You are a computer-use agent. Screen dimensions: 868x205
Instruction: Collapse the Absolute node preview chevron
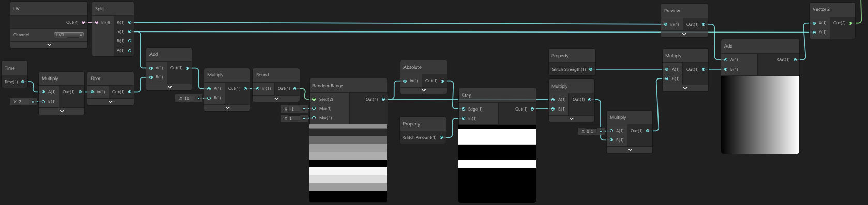pyautogui.click(x=424, y=90)
